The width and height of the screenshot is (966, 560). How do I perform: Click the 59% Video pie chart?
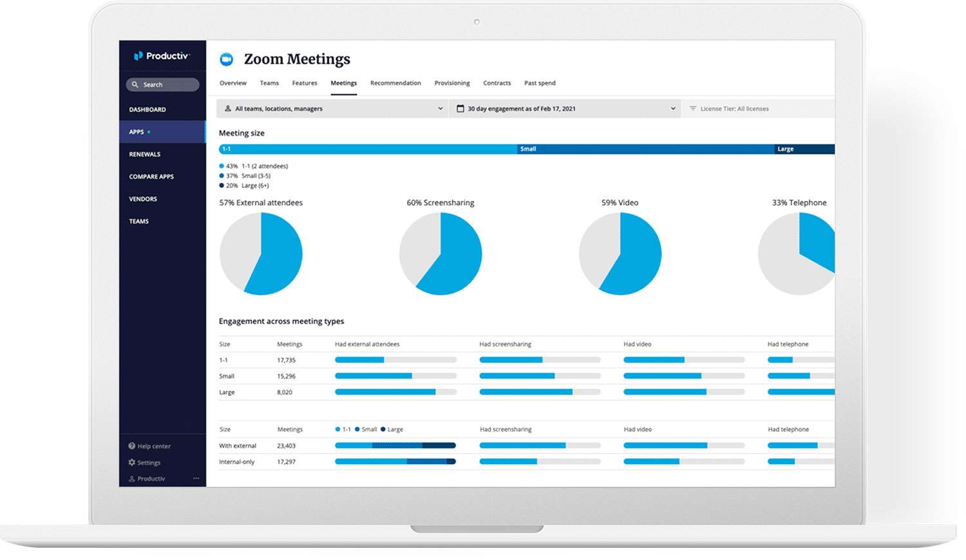click(620, 254)
